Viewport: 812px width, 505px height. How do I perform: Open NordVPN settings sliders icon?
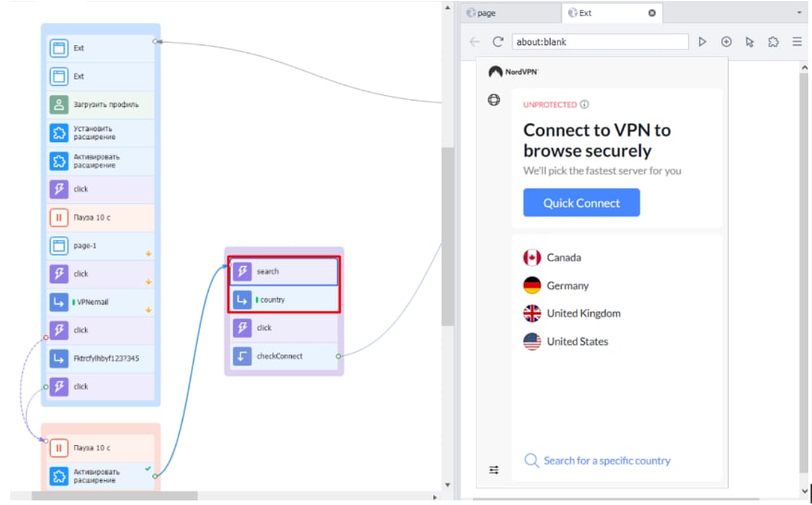click(494, 470)
